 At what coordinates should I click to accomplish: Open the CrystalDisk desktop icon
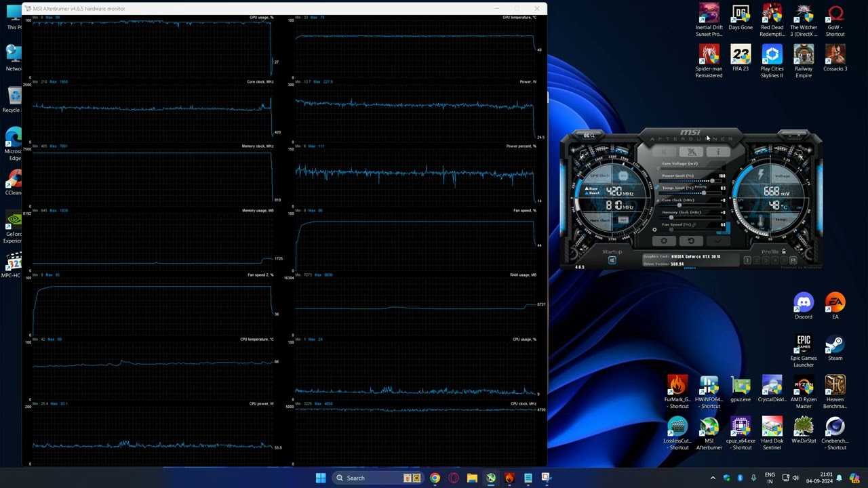[772, 389]
